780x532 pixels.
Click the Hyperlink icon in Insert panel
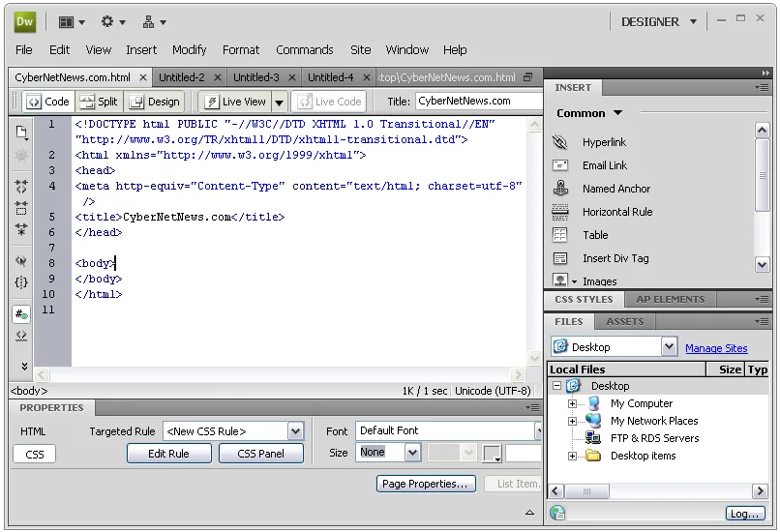click(x=560, y=142)
